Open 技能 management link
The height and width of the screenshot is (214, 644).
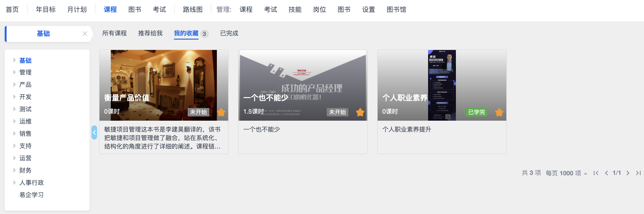click(x=295, y=9)
